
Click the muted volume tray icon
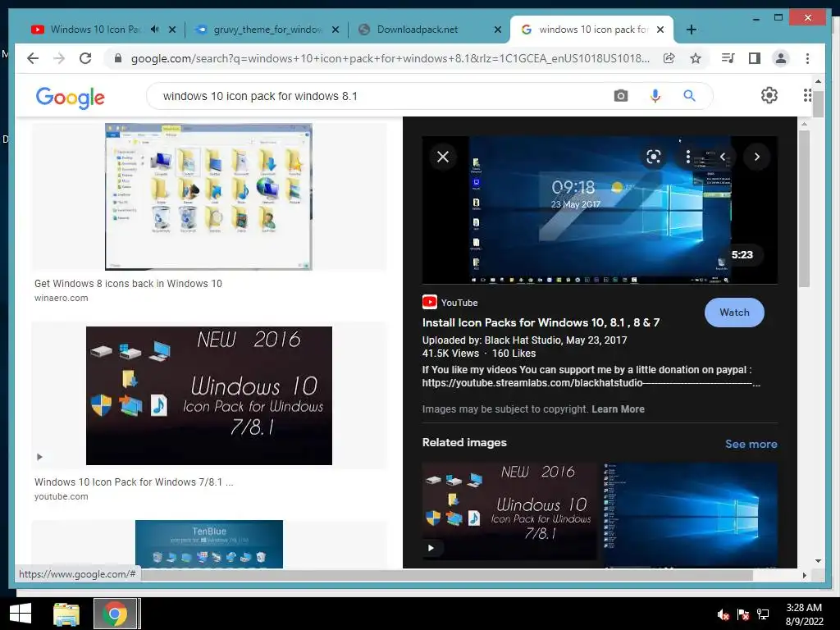(724, 614)
